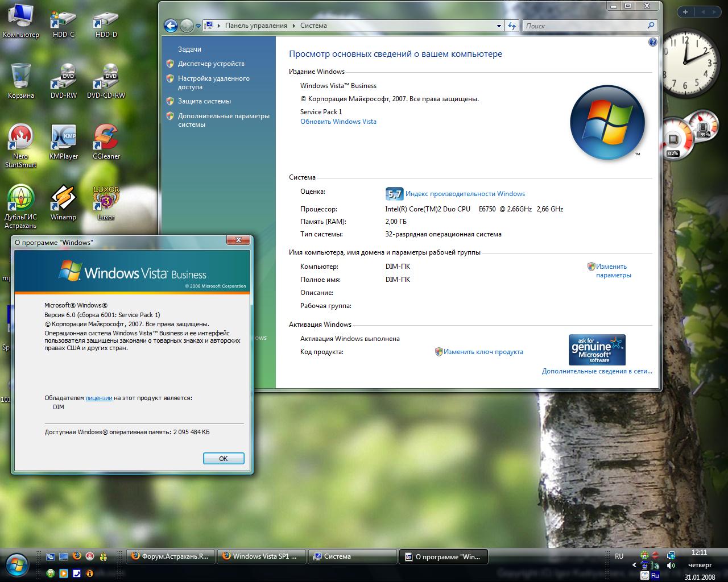
Task: Click the Forward arrow in Система window
Action: [x=187, y=26]
